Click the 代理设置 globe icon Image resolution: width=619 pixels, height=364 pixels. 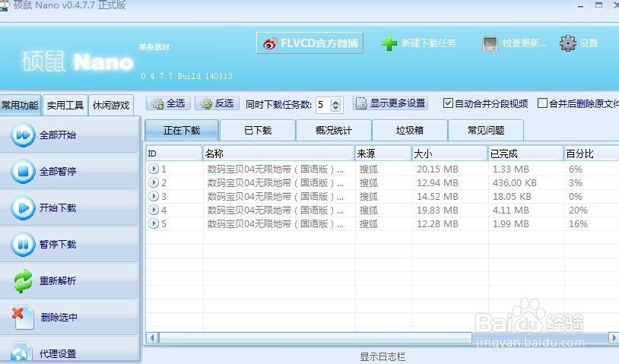tap(21, 352)
